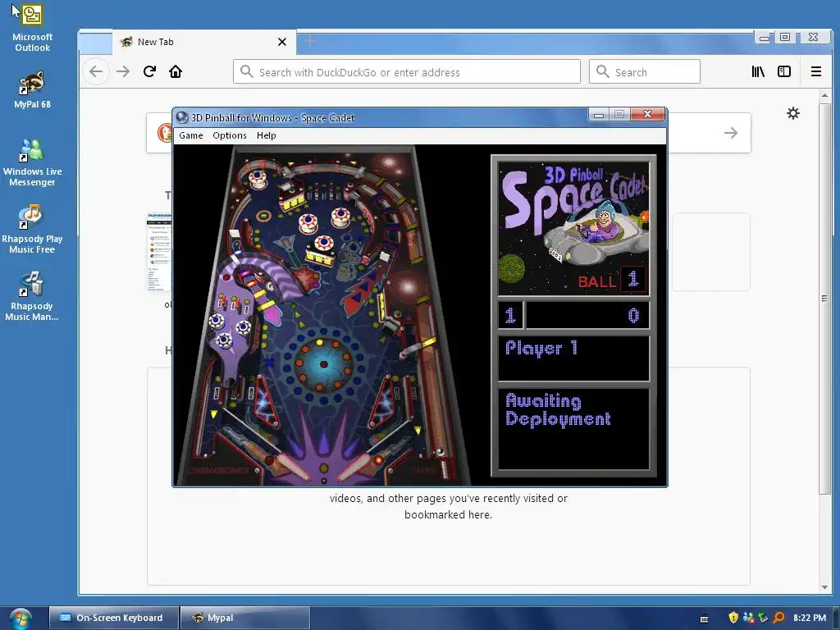Open New Tab page settings gear
This screenshot has width=840, height=630.
click(793, 113)
